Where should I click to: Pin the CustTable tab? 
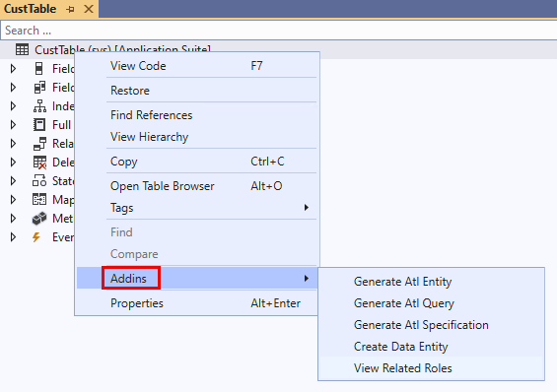[70, 9]
